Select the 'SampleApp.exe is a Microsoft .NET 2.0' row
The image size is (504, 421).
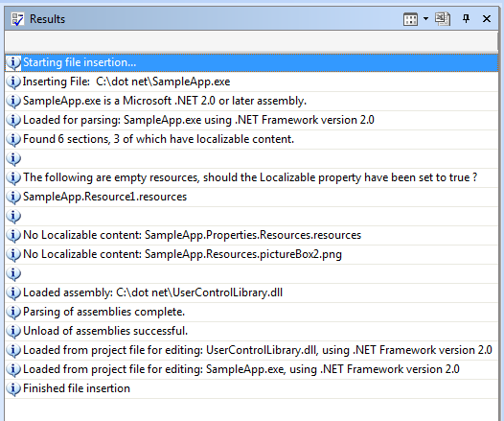pos(252,101)
